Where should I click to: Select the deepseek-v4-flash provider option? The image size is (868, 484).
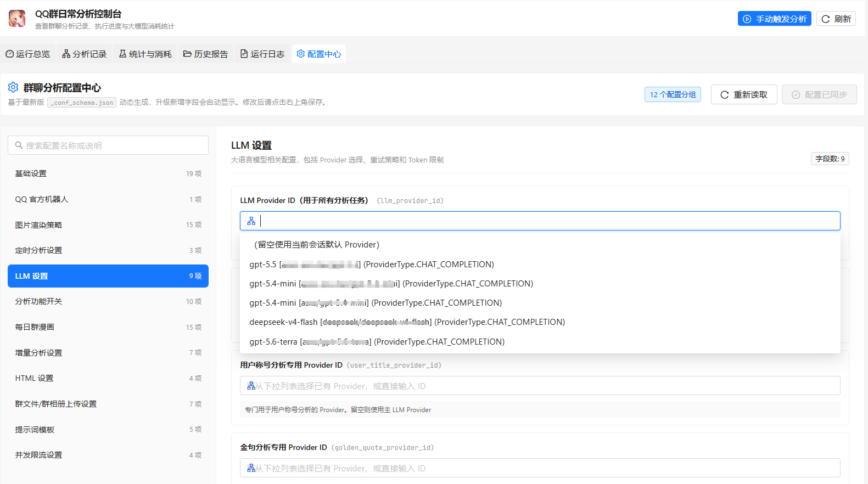tap(540, 322)
